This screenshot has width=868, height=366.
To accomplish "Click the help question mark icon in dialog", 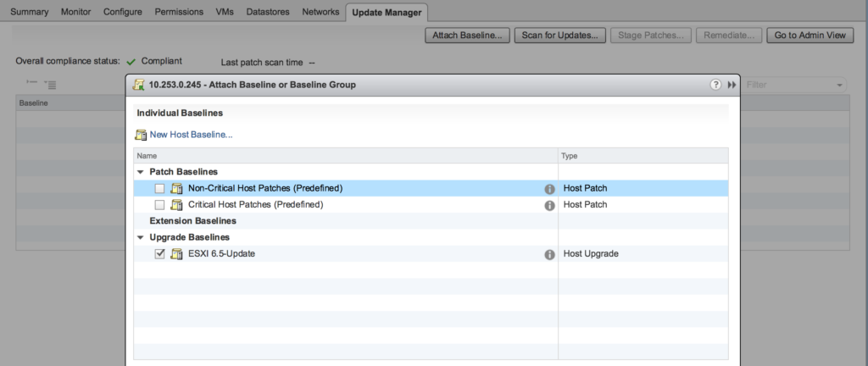I will coord(715,85).
